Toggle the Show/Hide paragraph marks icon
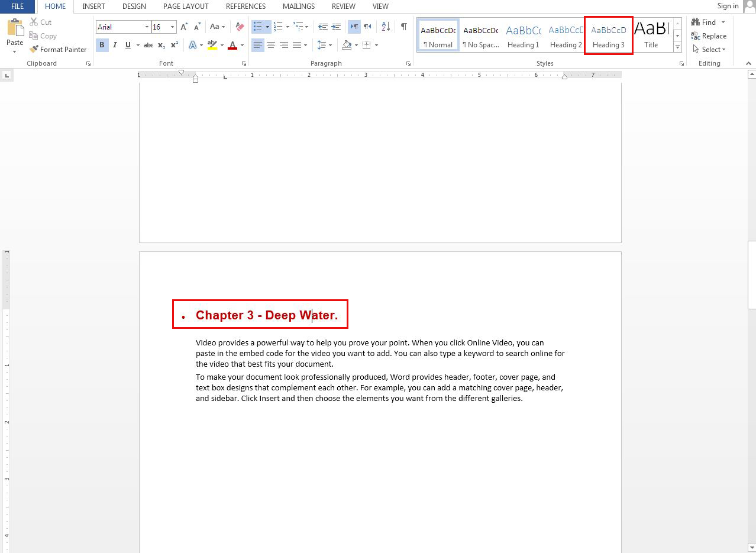Viewport: 756px width, 553px height. click(404, 27)
